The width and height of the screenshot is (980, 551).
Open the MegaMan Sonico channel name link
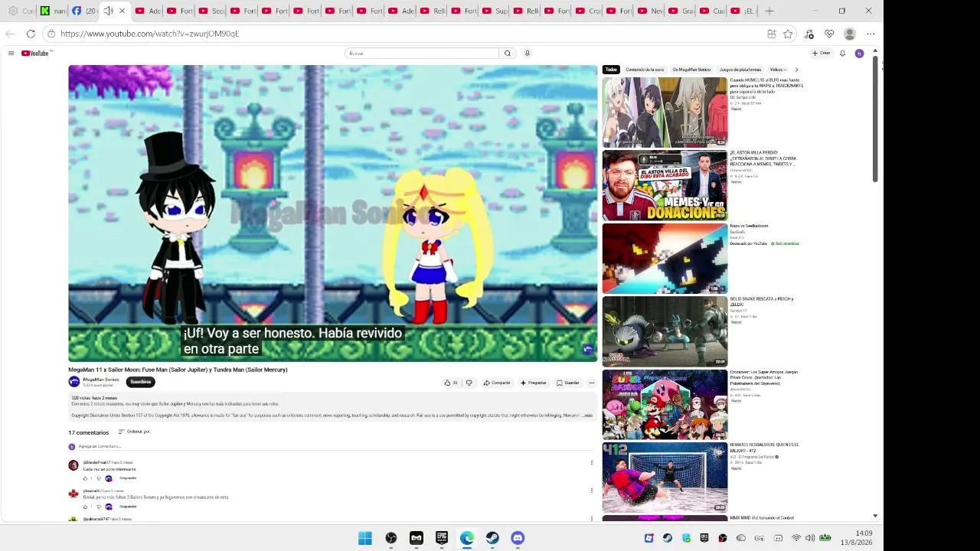point(101,380)
